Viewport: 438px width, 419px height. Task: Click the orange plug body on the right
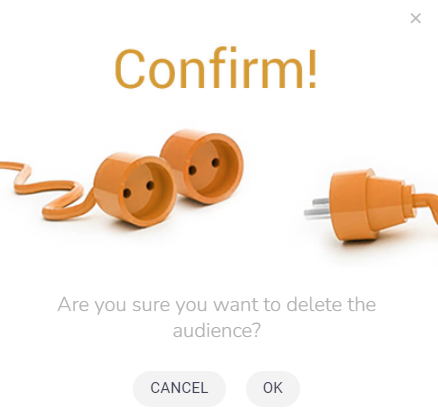pos(368,204)
